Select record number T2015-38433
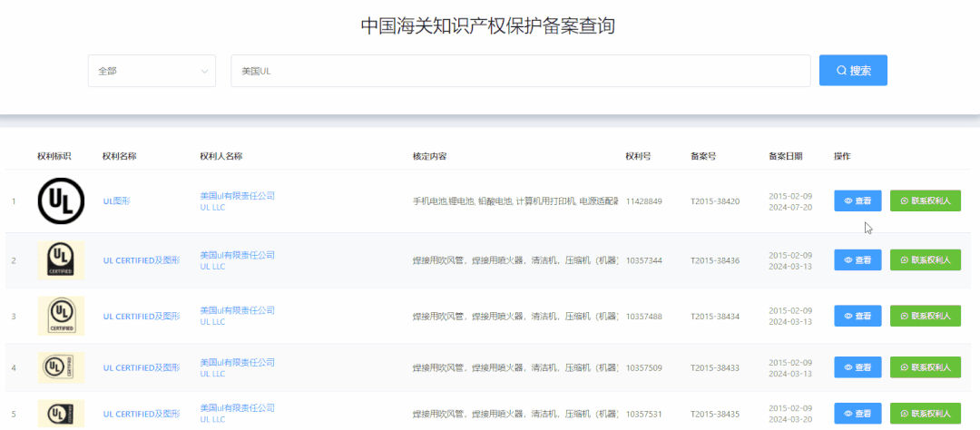 click(715, 367)
